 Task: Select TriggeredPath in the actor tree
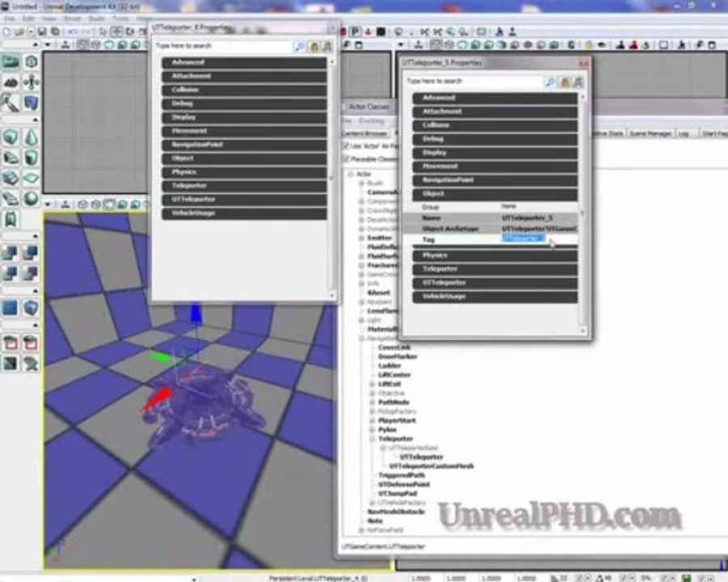coord(401,475)
